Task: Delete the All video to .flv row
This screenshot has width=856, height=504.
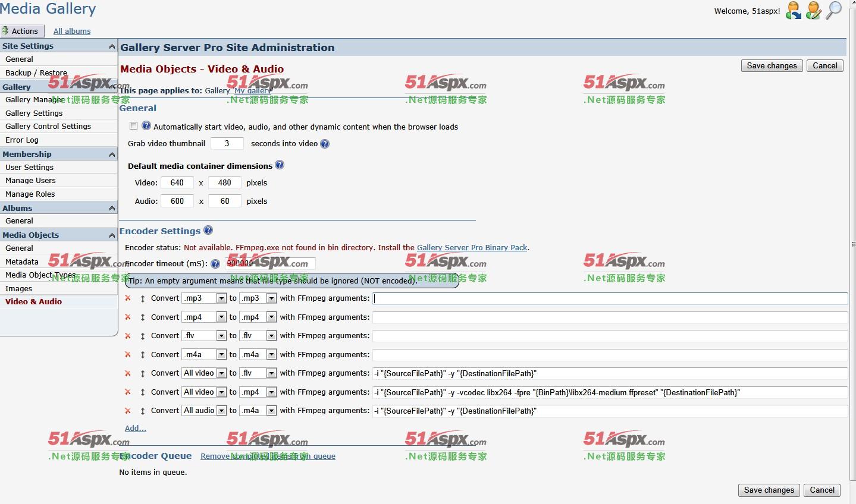Action: [x=128, y=373]
